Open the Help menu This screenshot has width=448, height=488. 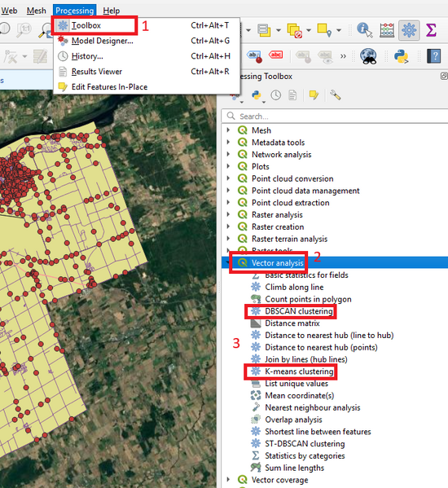click(111, 11)
